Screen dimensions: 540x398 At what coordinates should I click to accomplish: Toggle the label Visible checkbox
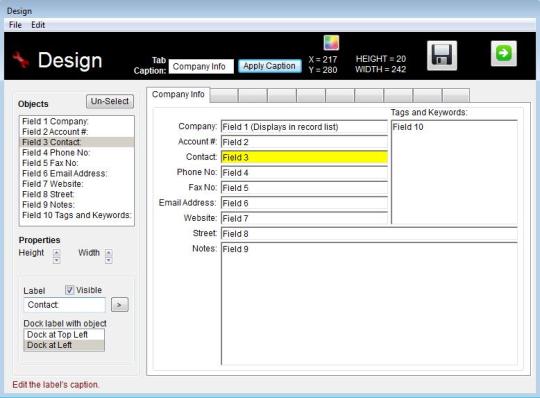coord(70,290)
